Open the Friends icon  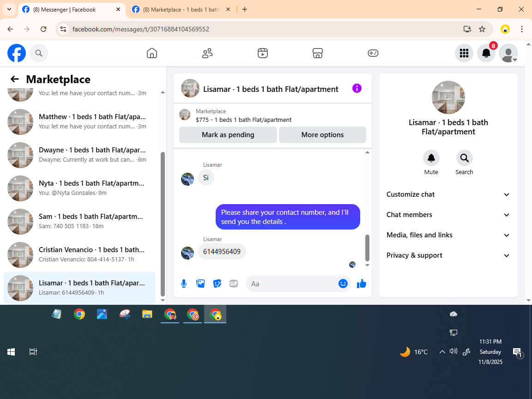click(x=207, y=53)
